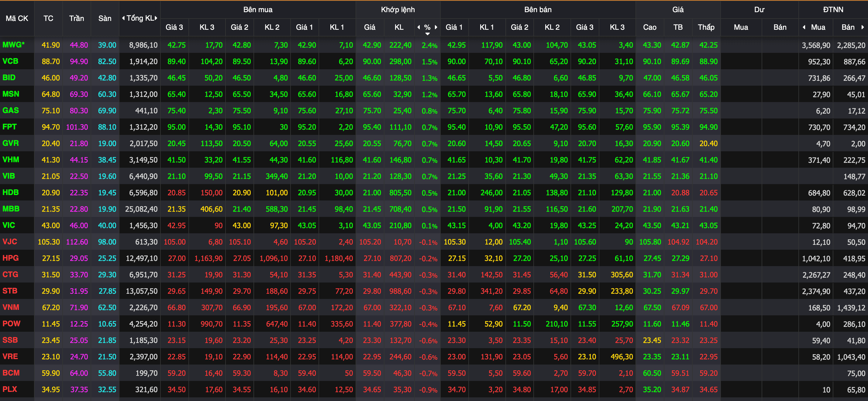This screenshot has width=868, height=401.
Task: Click the Khớp lệnh KL column header
Action: (x=399, y=27)
